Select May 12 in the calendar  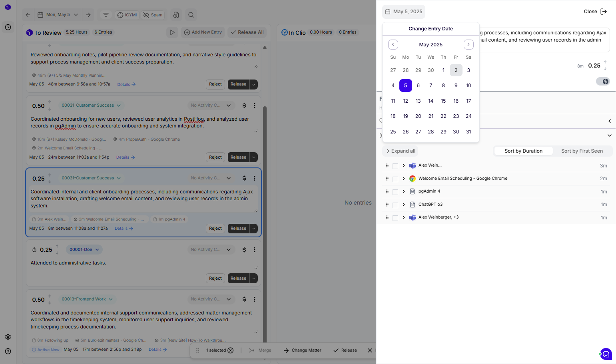[x=406, y=101]
